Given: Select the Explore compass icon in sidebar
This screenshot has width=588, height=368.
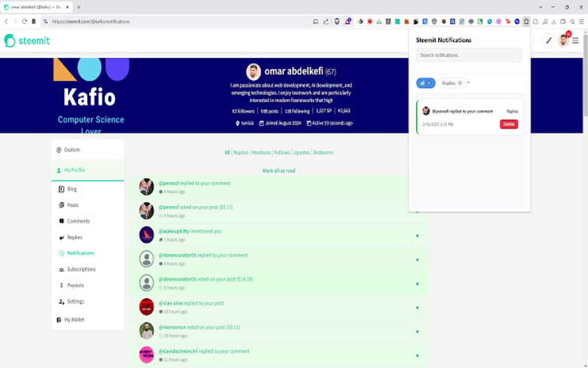Looking at the screenshot, I should tap(58, 149).
